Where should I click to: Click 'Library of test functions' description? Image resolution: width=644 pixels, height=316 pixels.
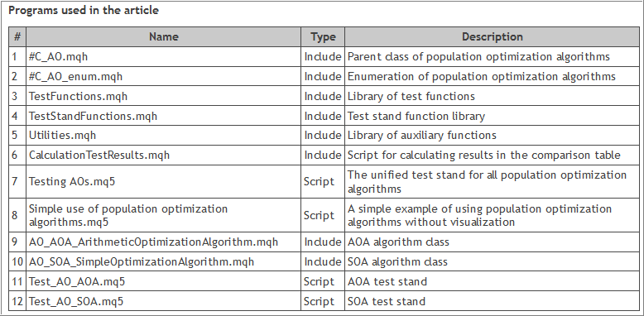(411, 96)
